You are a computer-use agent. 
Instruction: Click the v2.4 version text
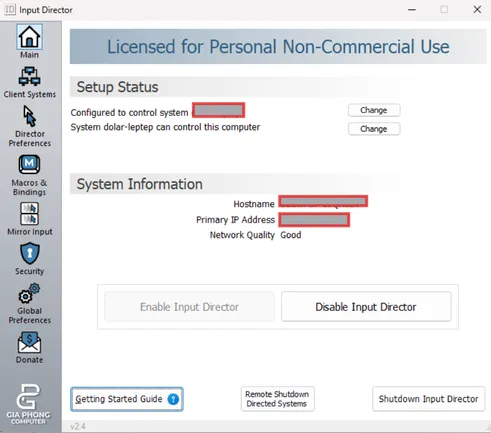(x=78, y=426)
